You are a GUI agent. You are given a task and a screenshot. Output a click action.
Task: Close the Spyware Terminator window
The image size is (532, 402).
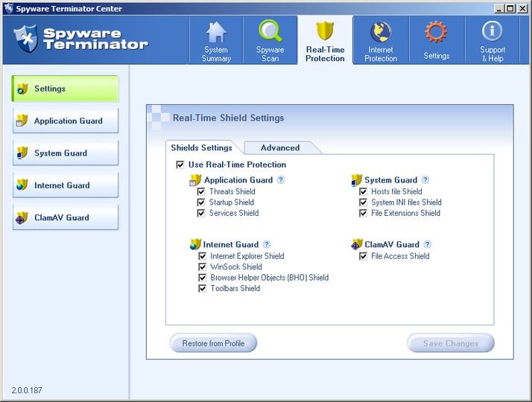[522, 8]
